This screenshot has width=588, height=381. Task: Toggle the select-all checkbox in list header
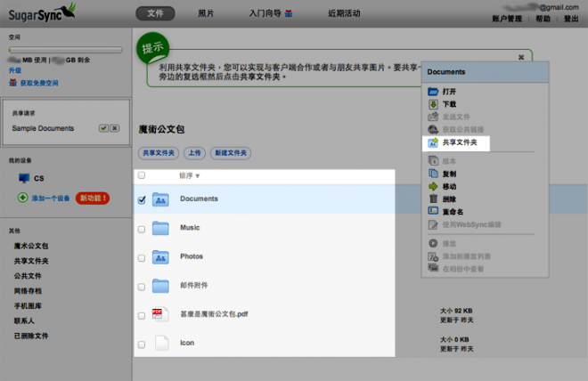[x=142, y=176]
